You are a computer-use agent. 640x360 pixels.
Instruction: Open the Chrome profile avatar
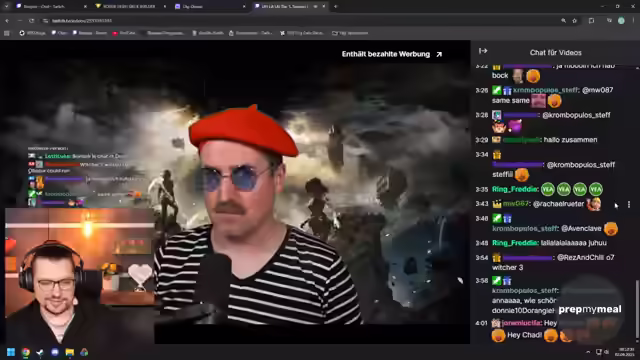[621, 20]
